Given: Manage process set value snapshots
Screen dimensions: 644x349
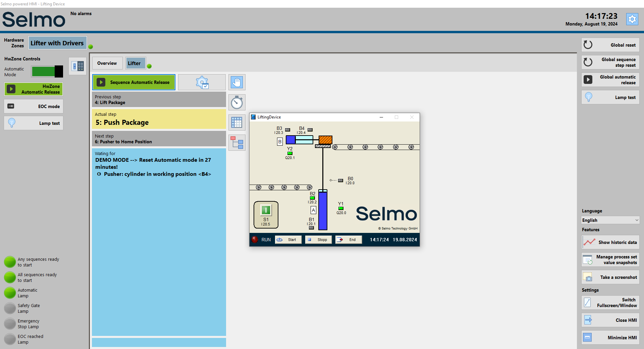Looking at the screenshot, I should (610, 260).
